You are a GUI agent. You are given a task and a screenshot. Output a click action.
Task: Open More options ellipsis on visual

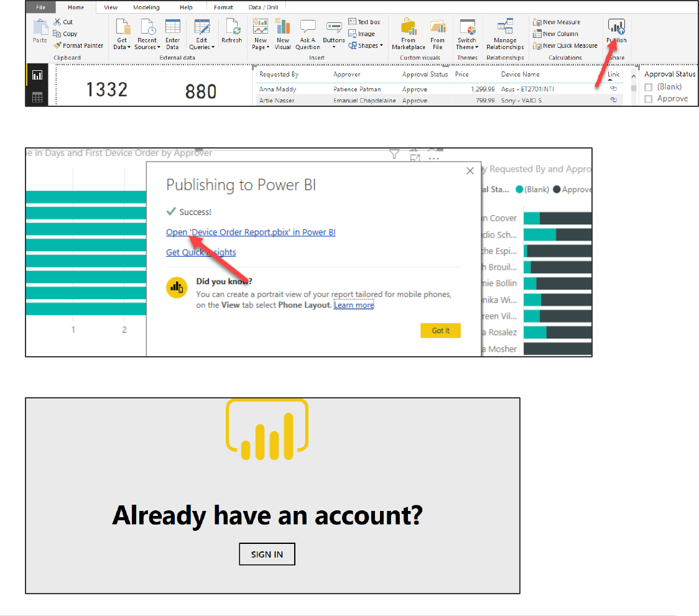point(433,159)
